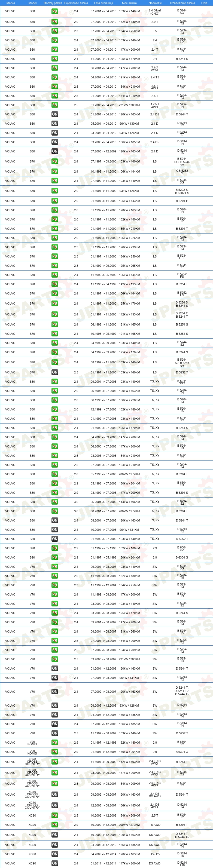Select the 'GB 5252 S' engine code
This screenshot has width=213, height=868.
182,172
